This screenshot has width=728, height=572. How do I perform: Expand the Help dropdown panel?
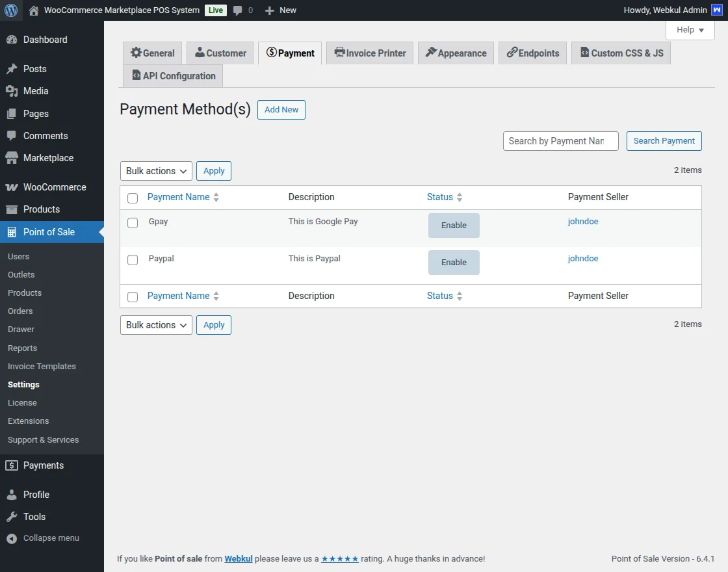tap(690, 30)
